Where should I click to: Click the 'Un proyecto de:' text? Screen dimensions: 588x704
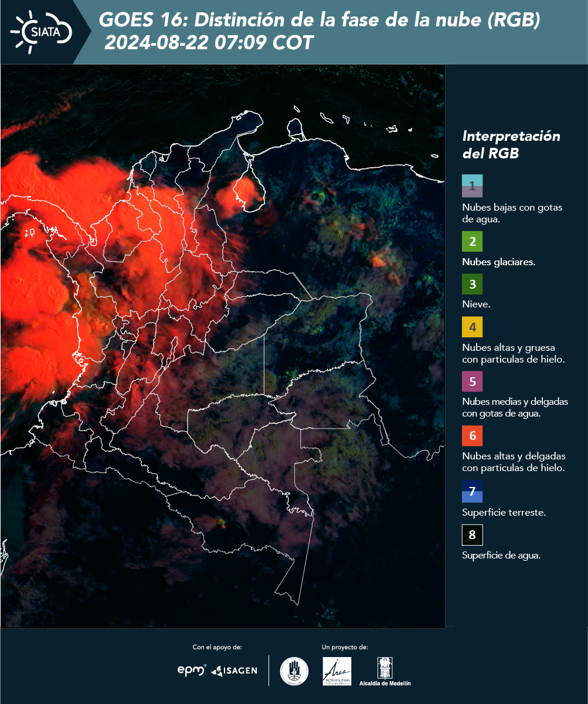[345, 648]
